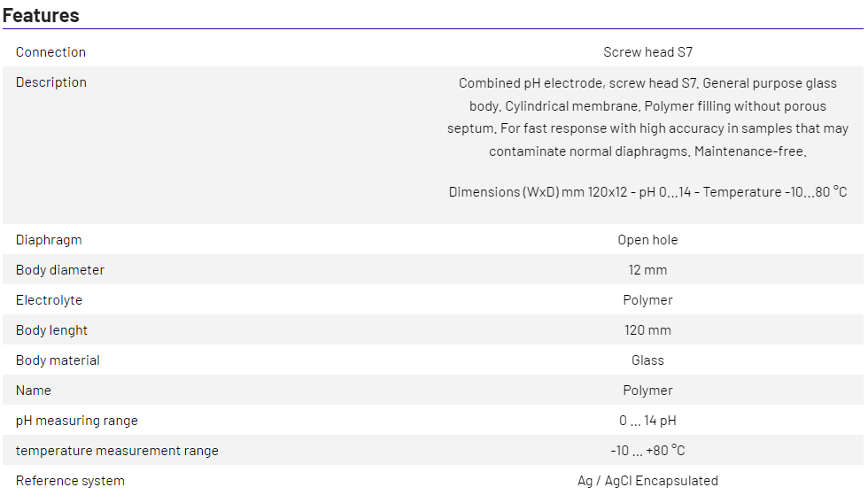868x503 pixels.
Task: Select the Open hole value
Action: pyautogui.click(x=647, y=240)
